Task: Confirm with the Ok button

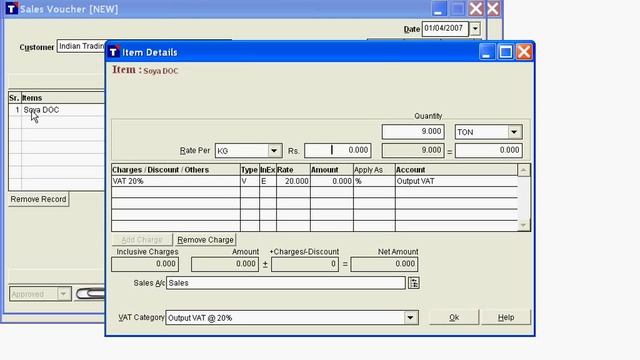Action: click(454, 317)
